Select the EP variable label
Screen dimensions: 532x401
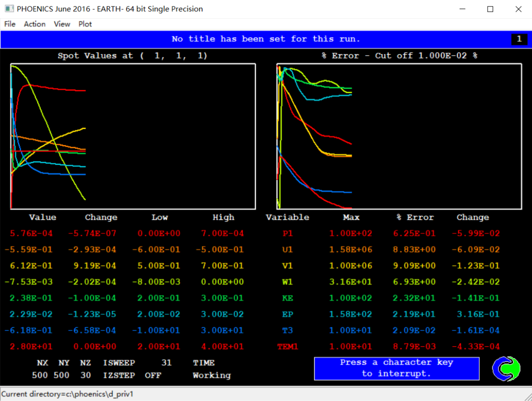[287, 314]
